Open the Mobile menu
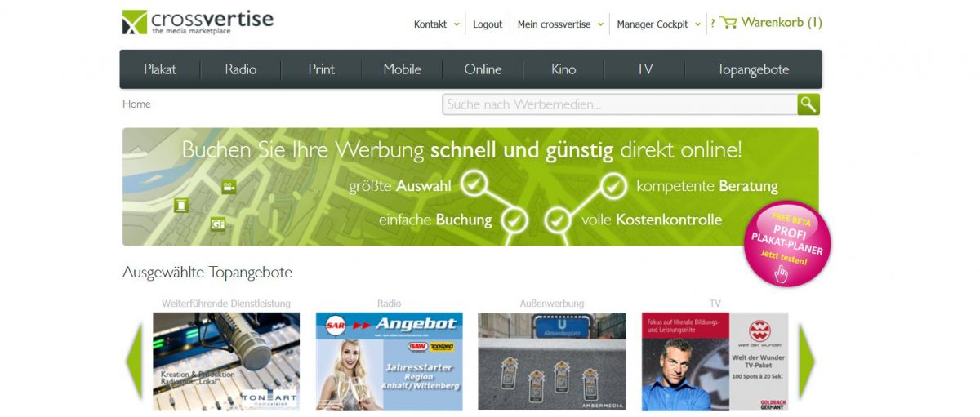This screenshot has height=417, width=980. click(403, 69)
